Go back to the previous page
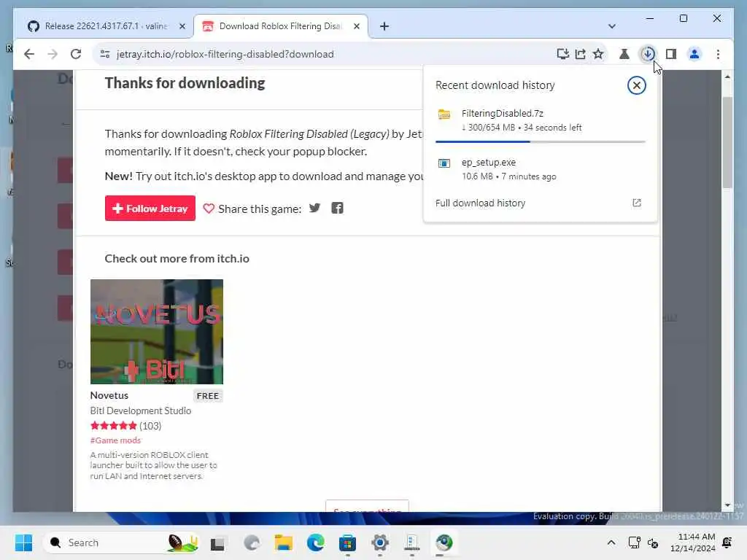 coord(29,54)
